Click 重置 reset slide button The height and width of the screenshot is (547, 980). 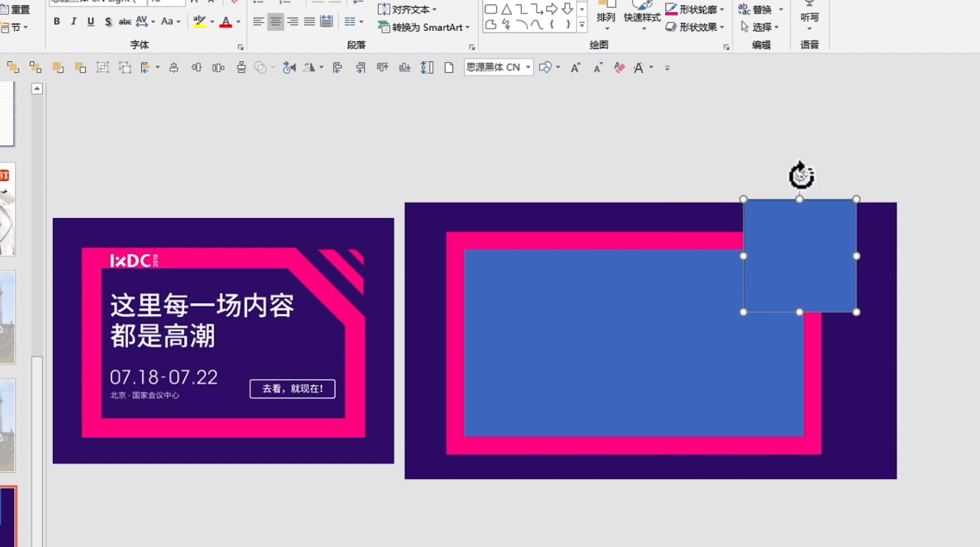pyautogui.click(x=16, y=9)
